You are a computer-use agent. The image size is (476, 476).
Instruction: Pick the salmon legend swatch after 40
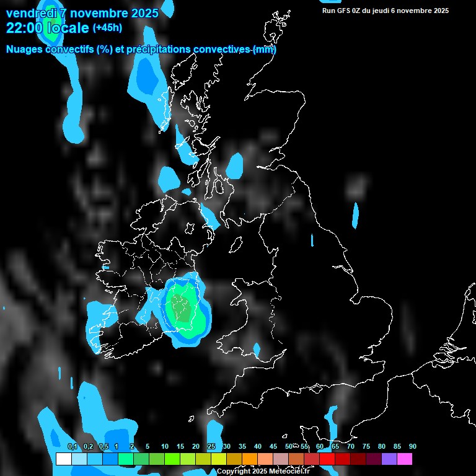pos(265,459)
